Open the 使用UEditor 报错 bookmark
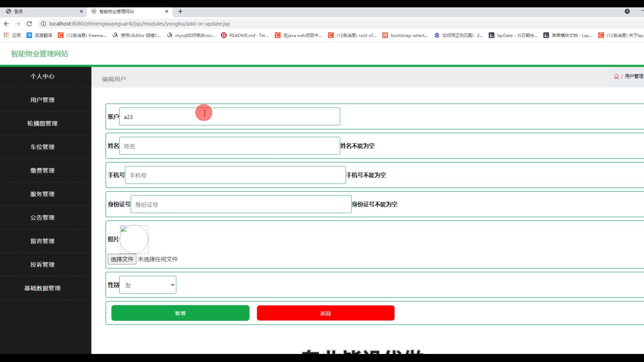The image size is (644, 362). click(137, 35)
